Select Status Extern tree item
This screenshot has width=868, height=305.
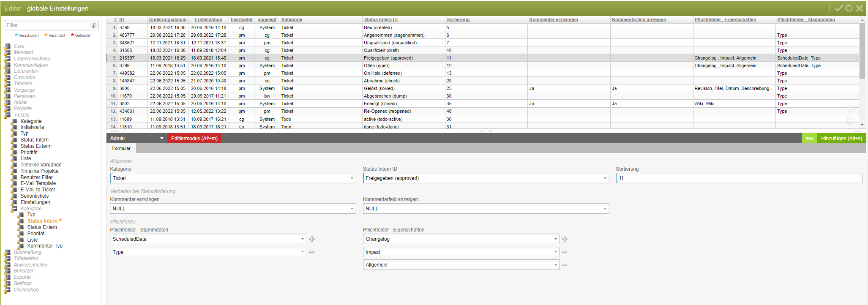pos(42,227)
